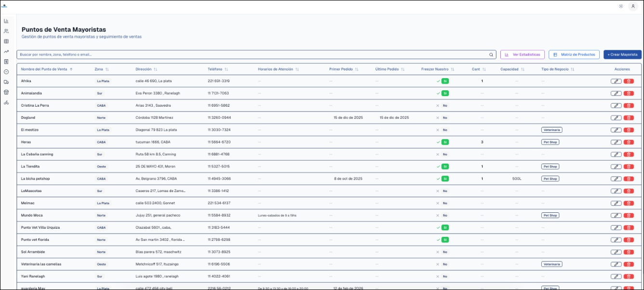The width and height of the screenshot is (644, 290).
Task: Click the trending line chart sidebar icon
Action: click(x=6, y=52)
